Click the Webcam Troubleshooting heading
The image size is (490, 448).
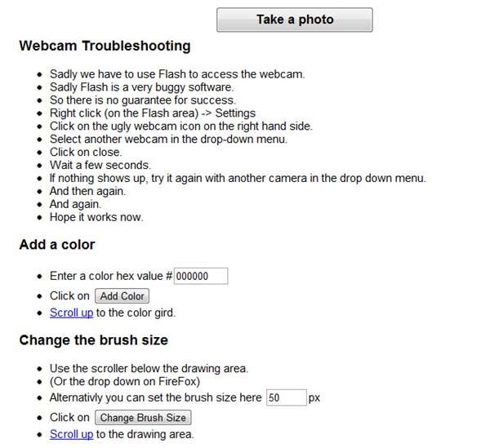tap(105, 47)
